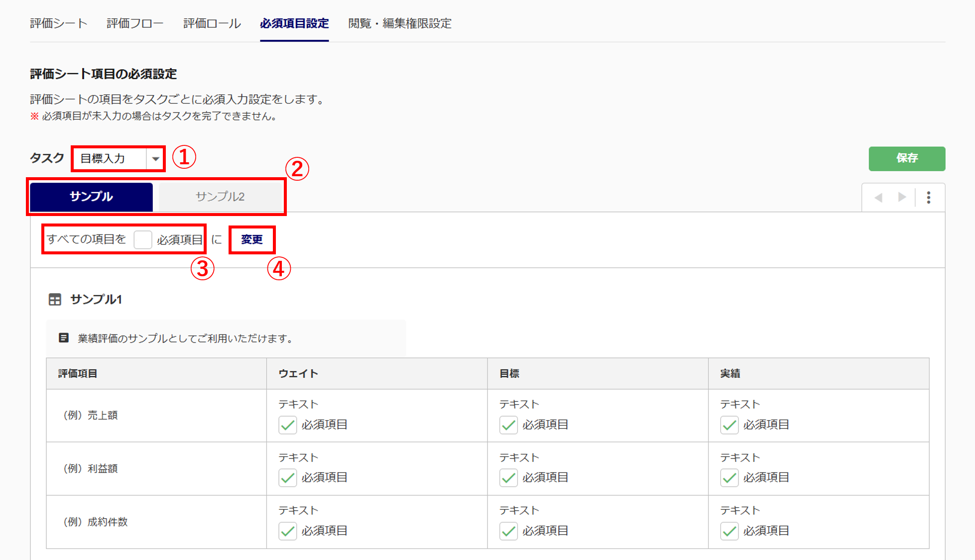Click the note icon beside 業績評価のサンプル

coord(64,338)
